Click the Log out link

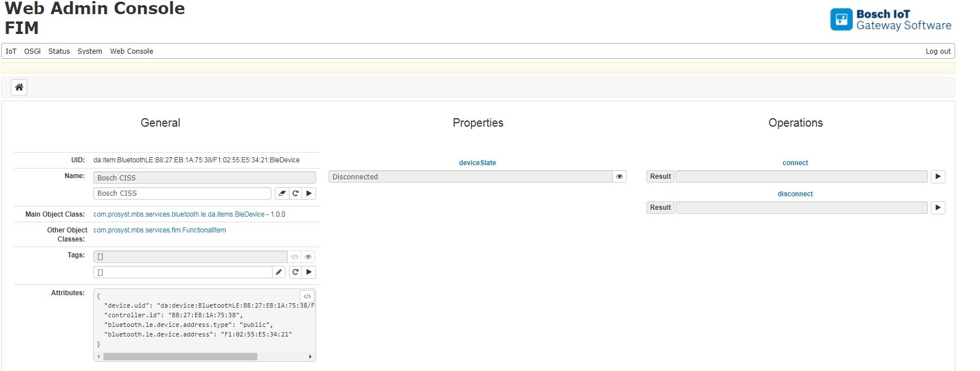[938, 51]
